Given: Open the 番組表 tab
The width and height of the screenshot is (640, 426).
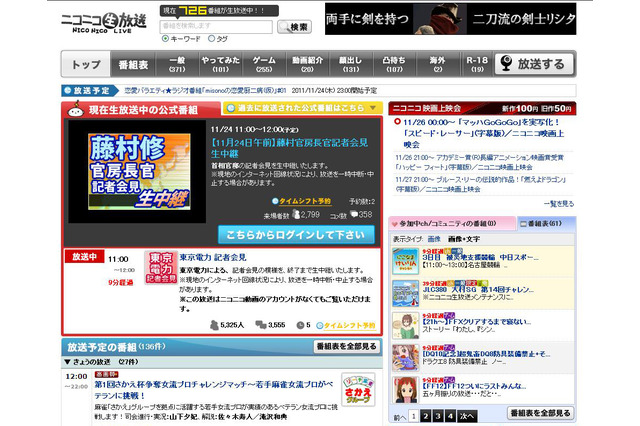Looking at the screenshot, I should point(133,64).
